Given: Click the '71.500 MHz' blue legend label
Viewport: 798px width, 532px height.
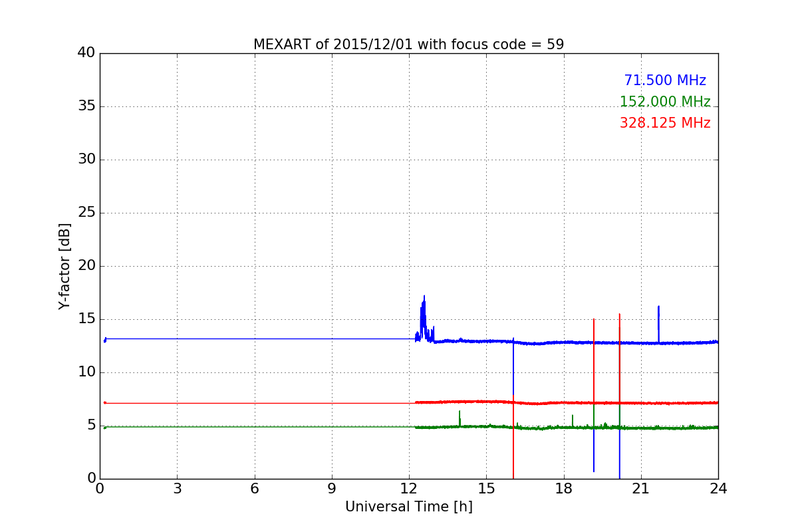Looking at the screenshot, I should pyautogui.click(x=665, y=80).
